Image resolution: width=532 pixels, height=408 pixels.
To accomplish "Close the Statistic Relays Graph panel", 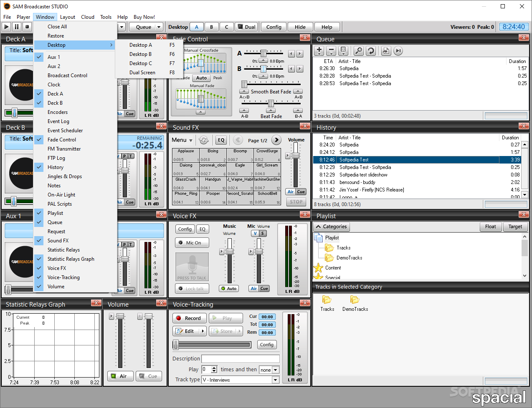I will (x=96, y=303).
